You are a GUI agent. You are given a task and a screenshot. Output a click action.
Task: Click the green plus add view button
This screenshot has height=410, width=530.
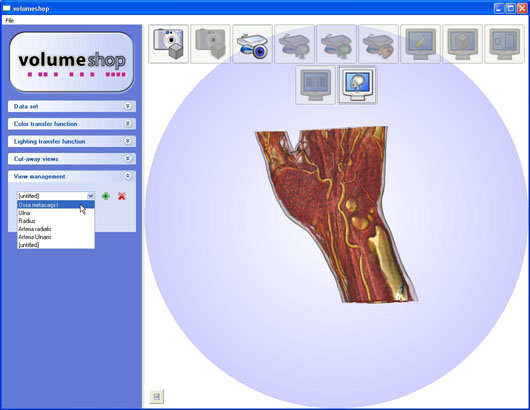tap(106, 196)
